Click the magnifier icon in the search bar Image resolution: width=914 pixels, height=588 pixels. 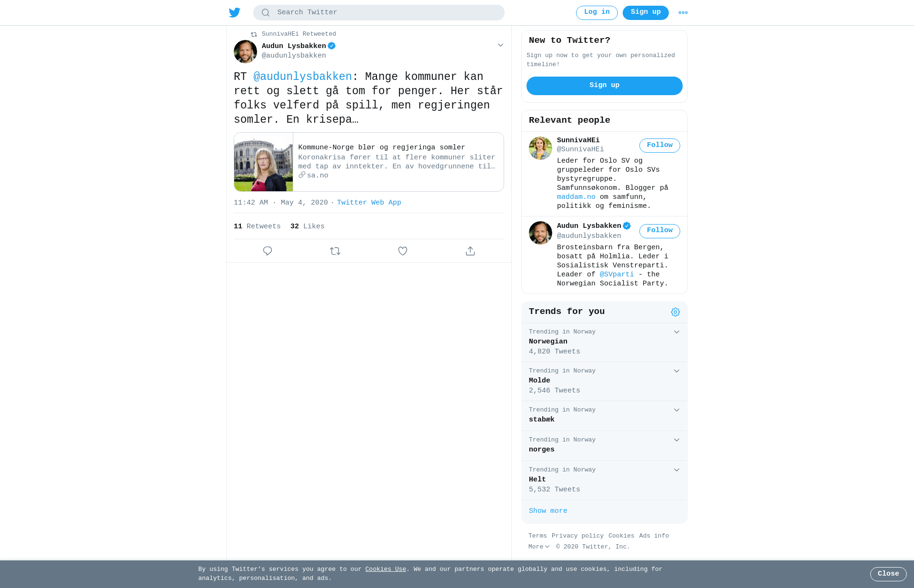[x=266, y=13]
